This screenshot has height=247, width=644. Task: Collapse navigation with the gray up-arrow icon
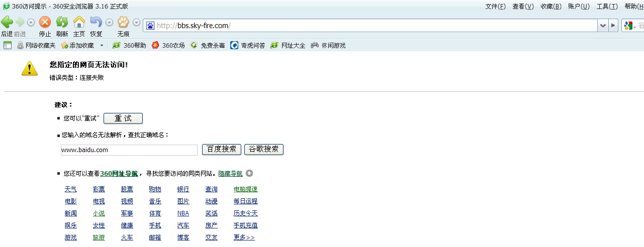tap(249, 173)
